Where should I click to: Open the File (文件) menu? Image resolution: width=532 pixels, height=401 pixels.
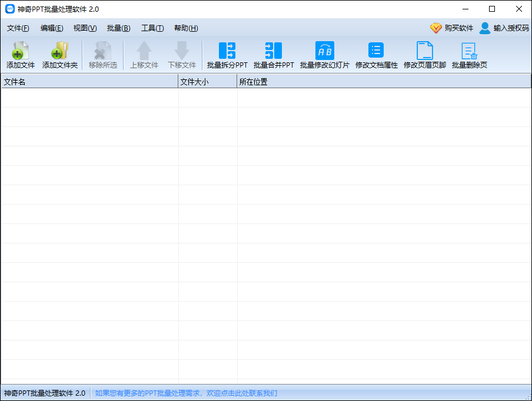click(x=18, y=28)
